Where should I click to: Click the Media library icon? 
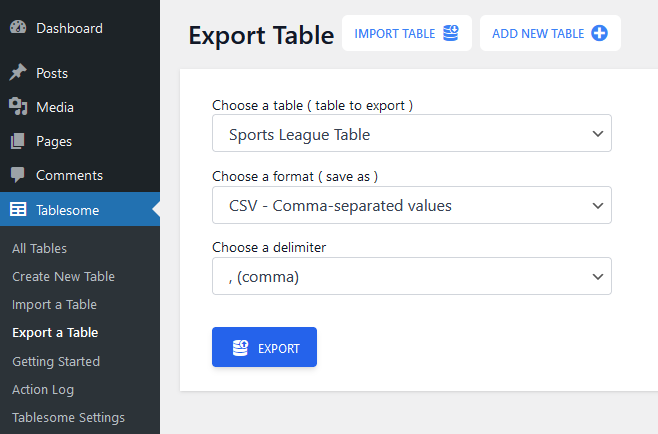18,107
